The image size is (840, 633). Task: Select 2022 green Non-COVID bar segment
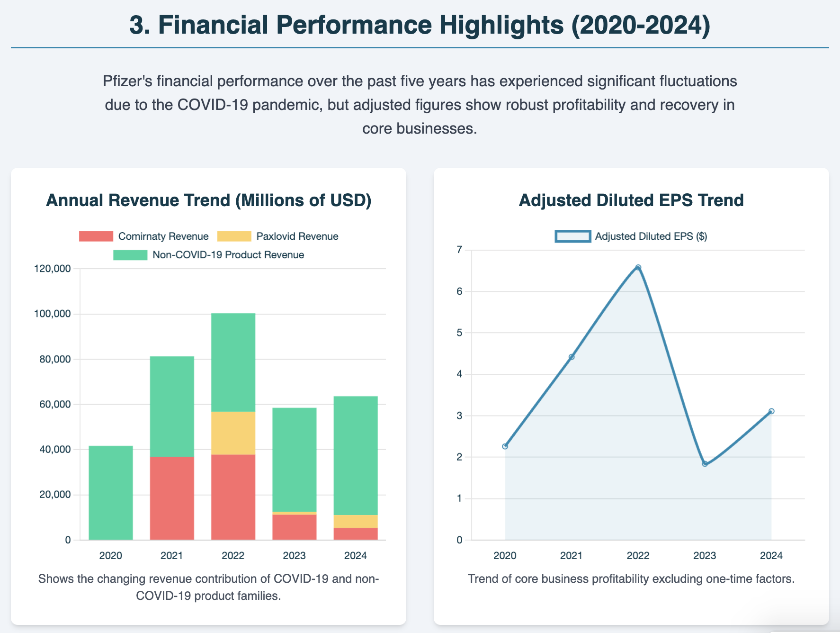[233, 362]
